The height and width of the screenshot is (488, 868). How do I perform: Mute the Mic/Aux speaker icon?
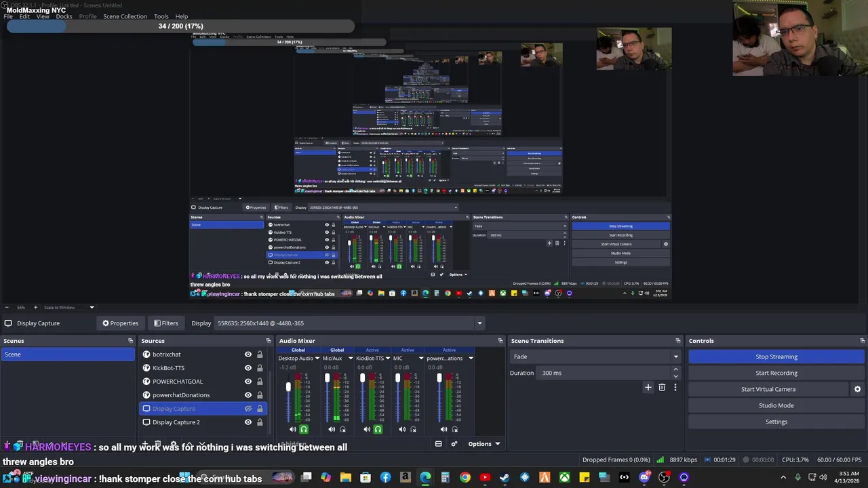pos(332,429)
